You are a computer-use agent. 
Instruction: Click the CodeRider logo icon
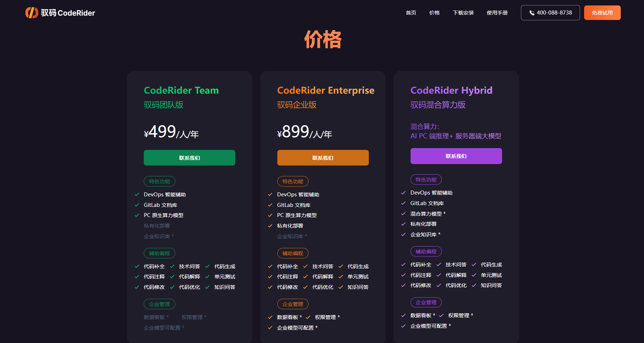click(32, 12)
